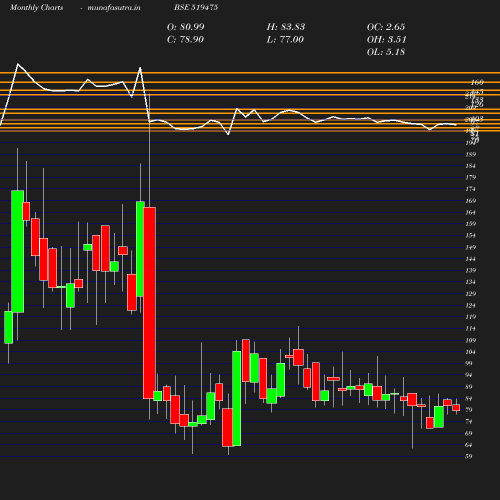Click the 174 price axis label

[471, 189]
